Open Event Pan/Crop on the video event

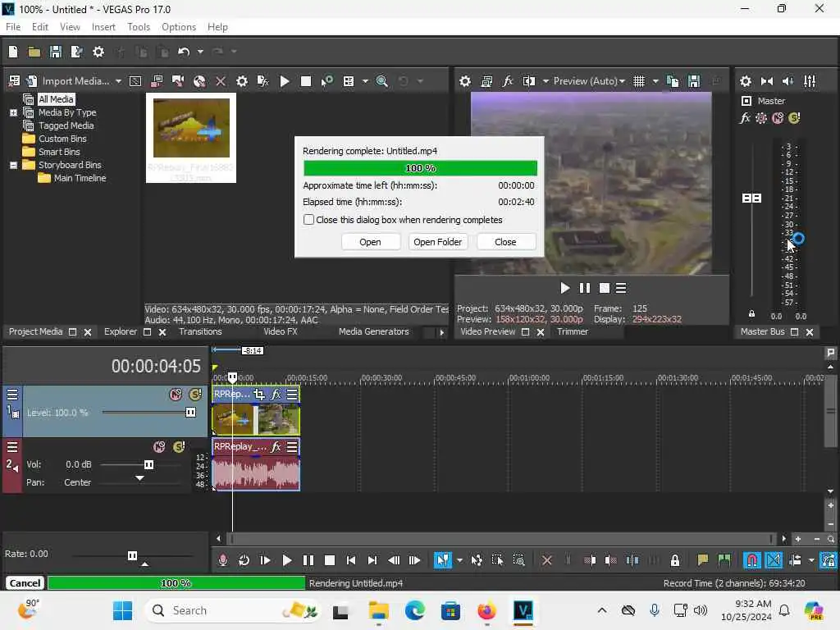click(x=260, y=395)
